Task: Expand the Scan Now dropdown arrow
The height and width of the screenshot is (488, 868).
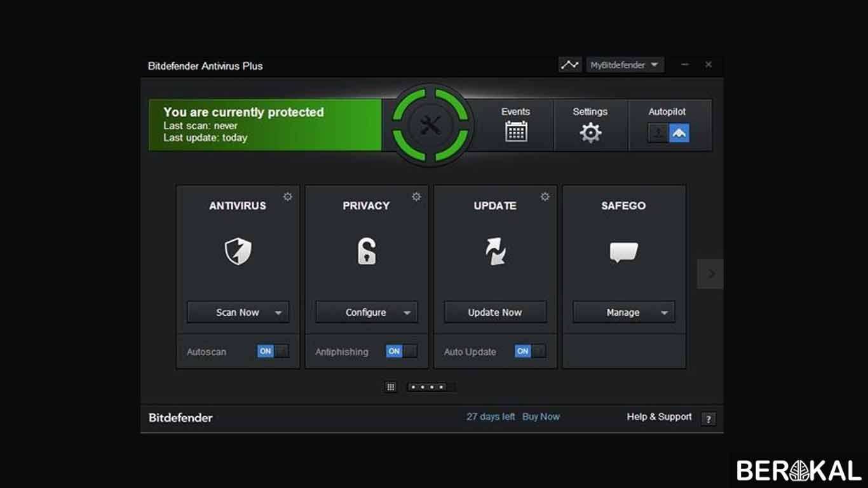Action: [278, 312]
